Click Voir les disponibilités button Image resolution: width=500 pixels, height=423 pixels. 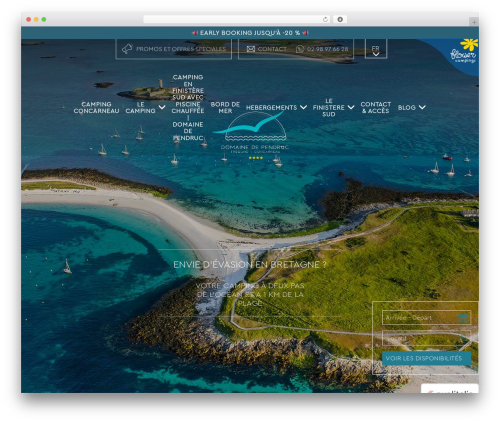(426, 358)
